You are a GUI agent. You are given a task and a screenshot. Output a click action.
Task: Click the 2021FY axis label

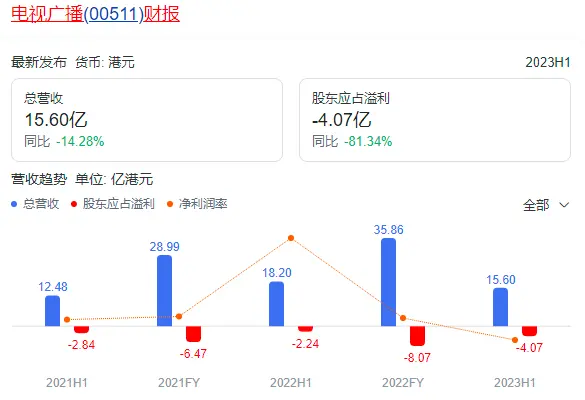click(x=179, y=383)
